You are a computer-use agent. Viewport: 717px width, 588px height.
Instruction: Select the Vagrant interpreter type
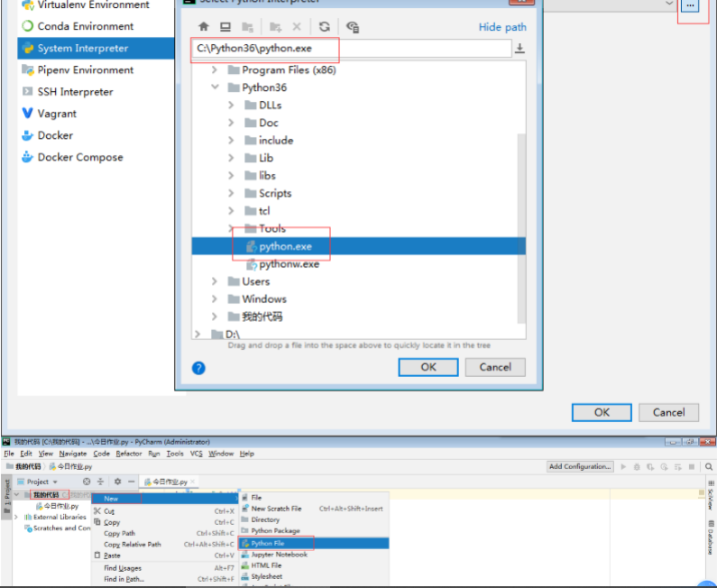(57, 114)
